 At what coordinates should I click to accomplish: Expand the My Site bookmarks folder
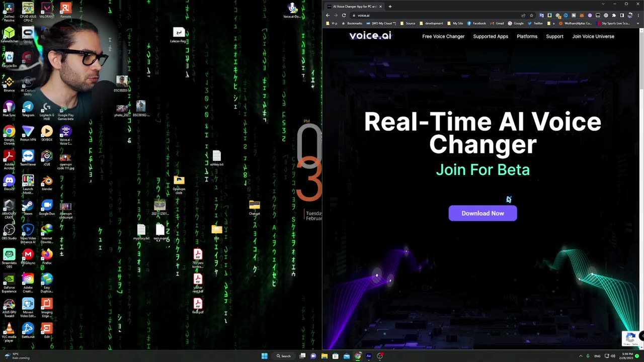click(455, 23)
